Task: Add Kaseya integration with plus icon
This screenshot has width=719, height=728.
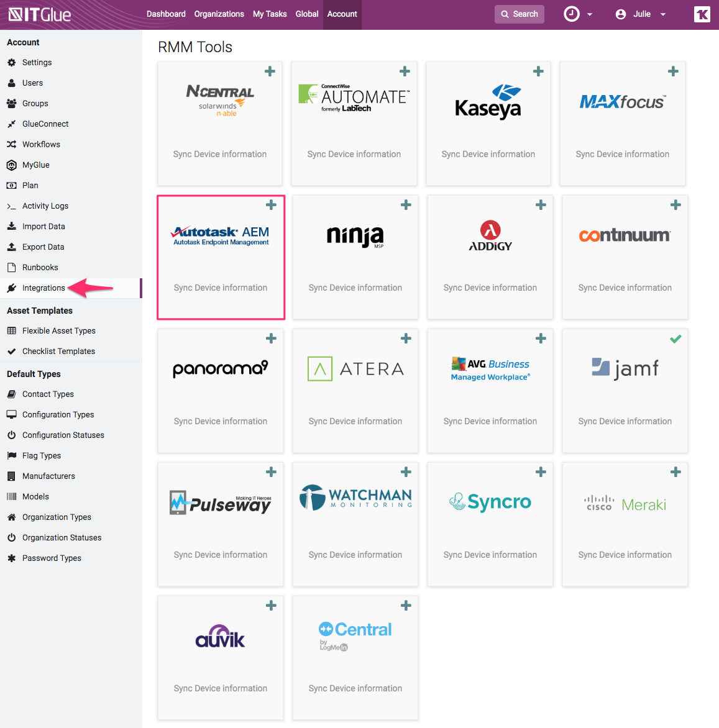Action: coord(538,71)
